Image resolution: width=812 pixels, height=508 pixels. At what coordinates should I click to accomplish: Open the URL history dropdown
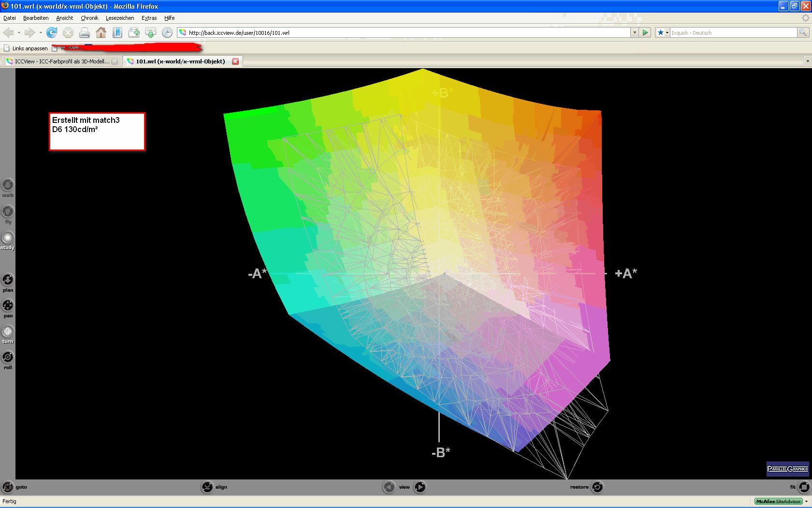click(x=635, y=33)
